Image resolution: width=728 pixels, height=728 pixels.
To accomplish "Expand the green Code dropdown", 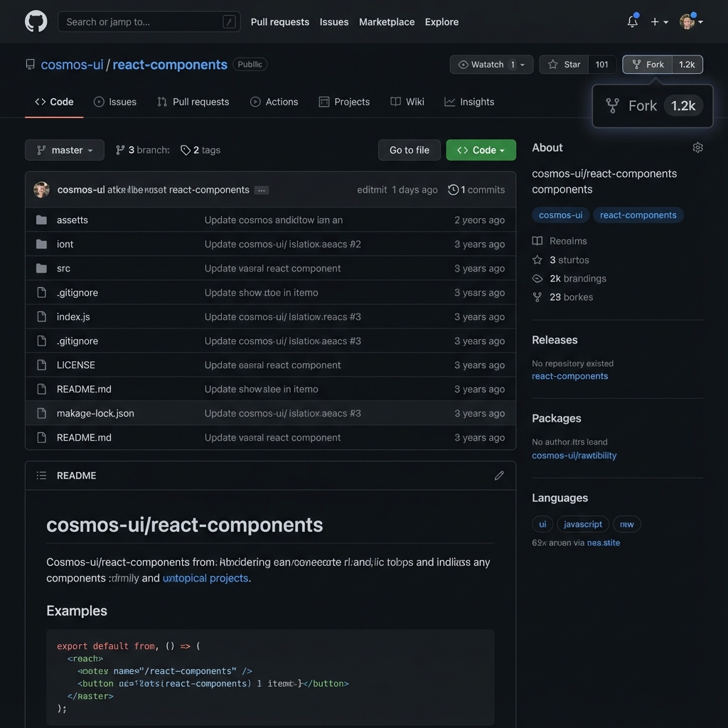I will (x=481, y=150).
